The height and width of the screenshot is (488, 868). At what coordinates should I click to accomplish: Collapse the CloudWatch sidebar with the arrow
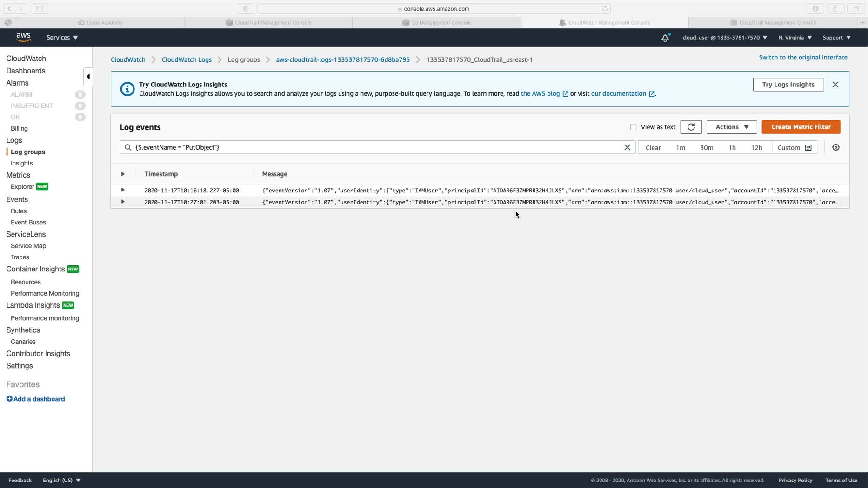(88, 77)
